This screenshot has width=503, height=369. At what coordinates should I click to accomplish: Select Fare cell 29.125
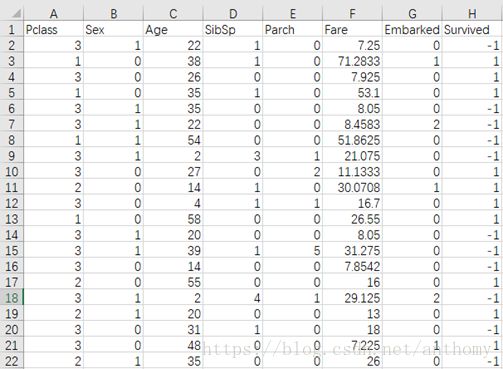(x=352, y=298)
